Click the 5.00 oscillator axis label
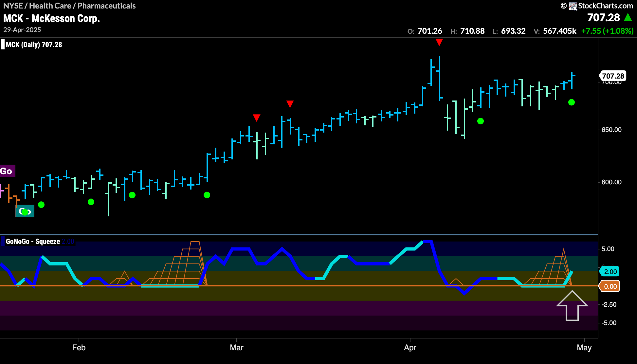This screenshot has height=364, width=637. pyautogui.click(x=608, y=249)
